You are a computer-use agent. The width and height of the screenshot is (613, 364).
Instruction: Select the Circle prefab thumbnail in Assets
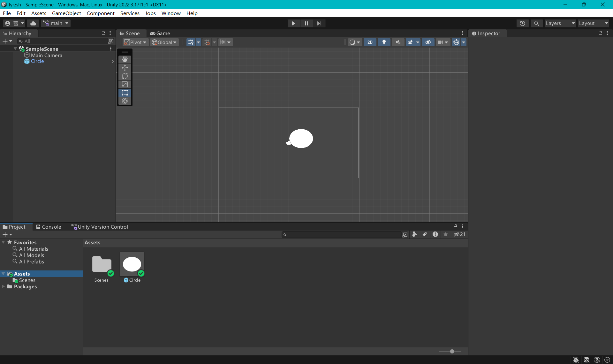pyautogui.click(x=132, y=264)
